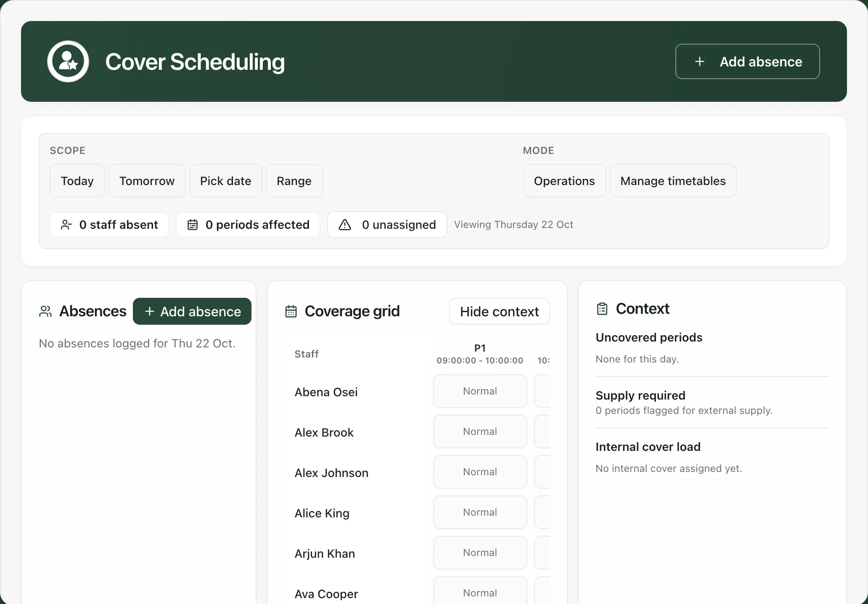Open Ava Cooper's P1 Normal cell
The height and width of the screenshot is (604, 868).
tap(480, 591)
